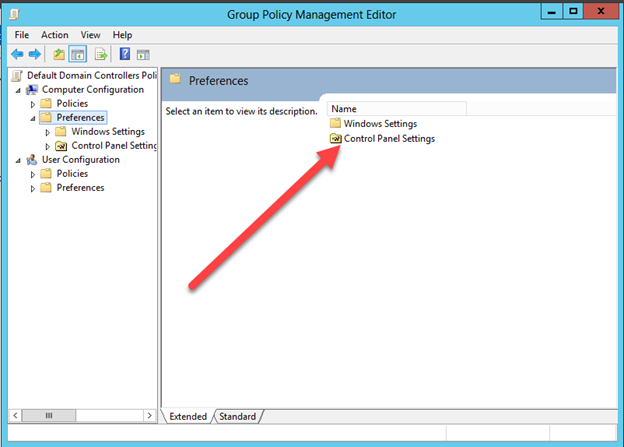This screenshot has height=447, width=624.
Task: Select Preferences under User Configuration
Action: [x=80, y=187]
